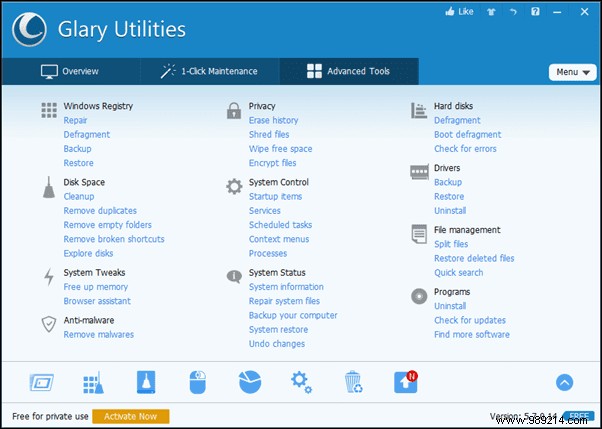602x429 pixels.
Task: Select the Advanced Tools tab
Action: point(349,71)
